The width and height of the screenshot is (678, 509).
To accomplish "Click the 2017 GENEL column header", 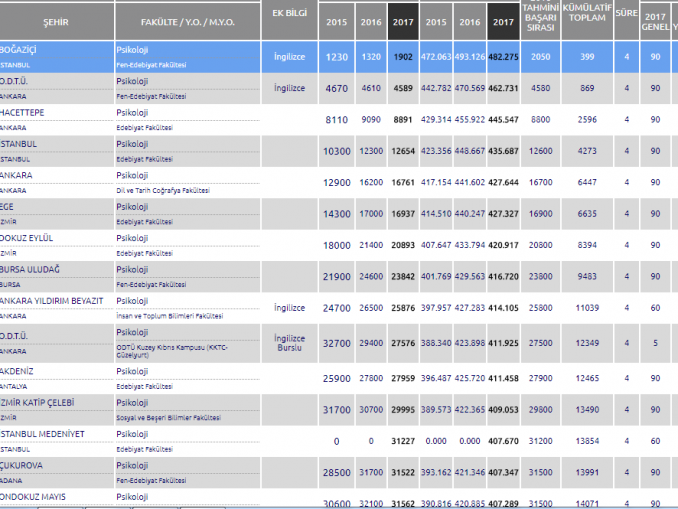I will pos(655,21).
